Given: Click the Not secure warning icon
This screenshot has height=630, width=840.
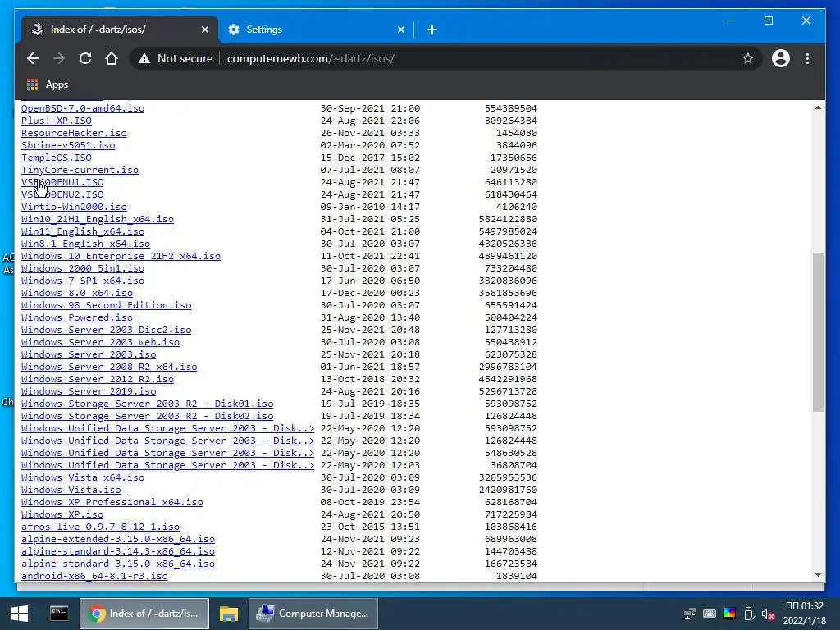Looking at the screenshot, I should click(x=144, y=59).
